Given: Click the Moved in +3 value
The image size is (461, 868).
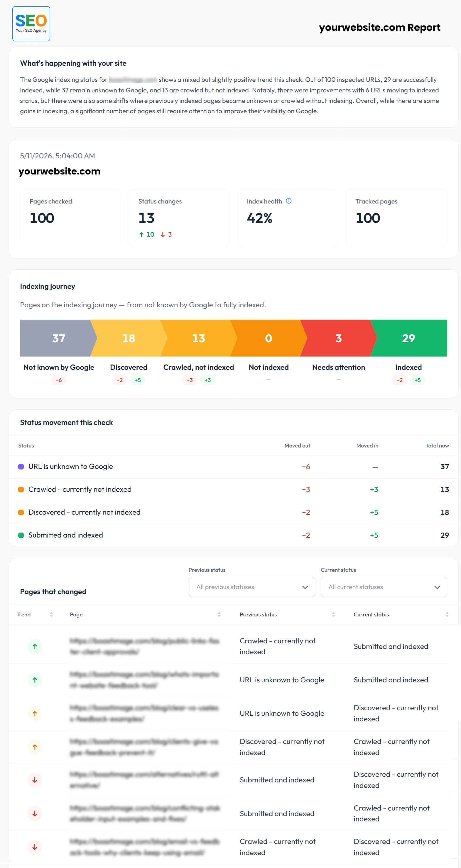Looking at the screenshot, I should pyautogui.click(x=374, y=490).
